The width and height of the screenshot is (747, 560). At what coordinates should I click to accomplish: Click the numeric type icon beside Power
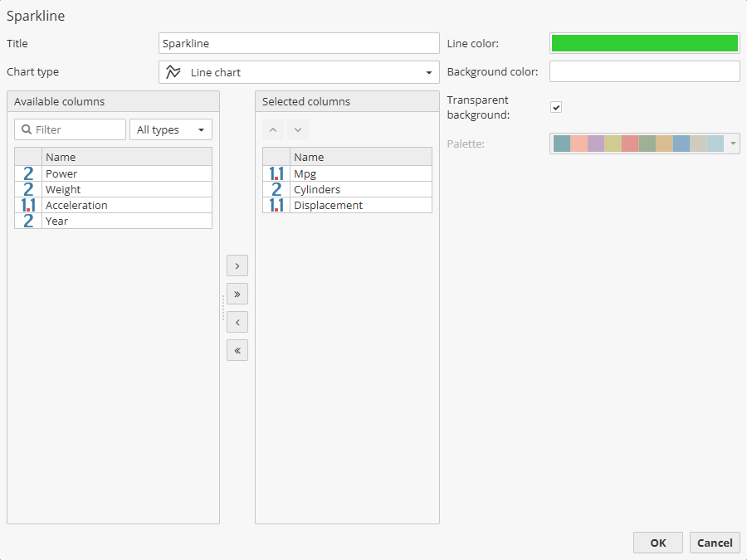click(27, 173)
